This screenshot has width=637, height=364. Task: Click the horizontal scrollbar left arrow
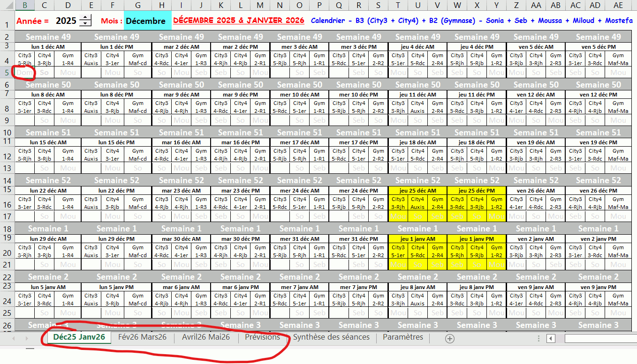[x=551, y=338]
